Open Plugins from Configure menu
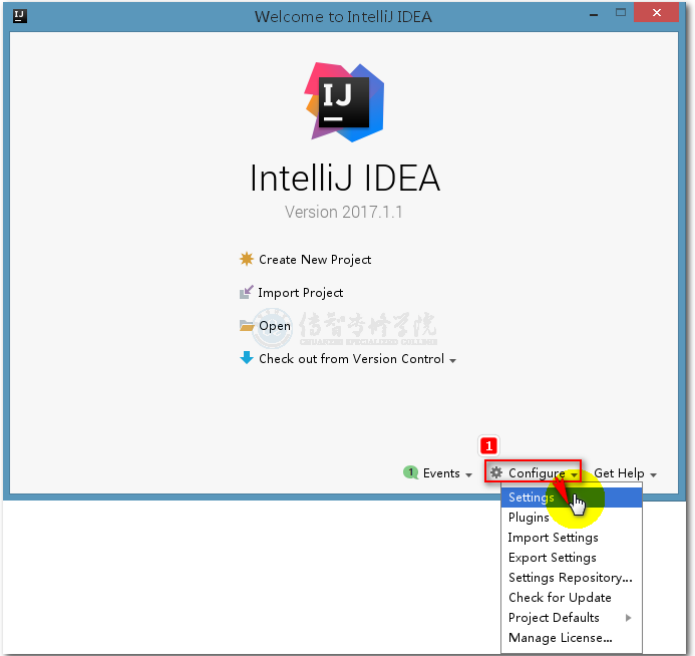695x656 pixels. (572, 517)
